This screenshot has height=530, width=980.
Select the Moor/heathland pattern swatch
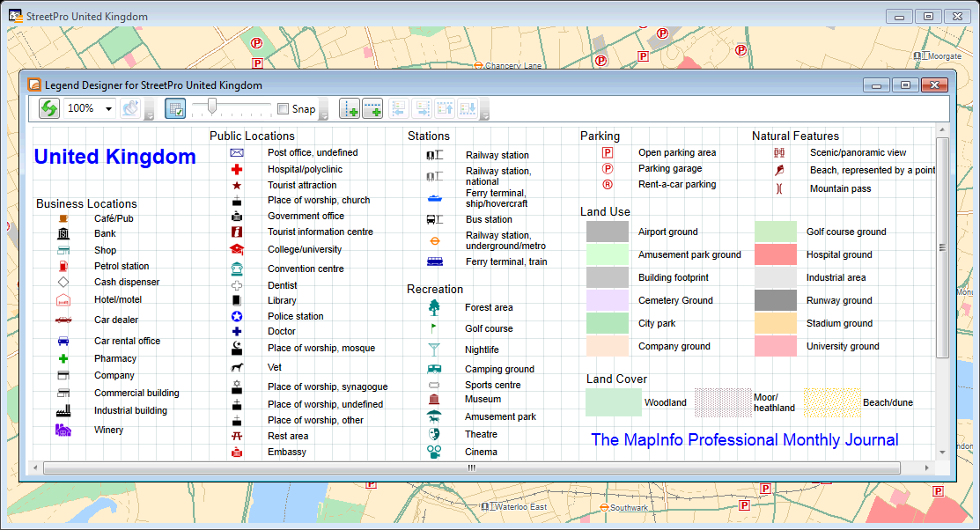[x=723, y=402]
